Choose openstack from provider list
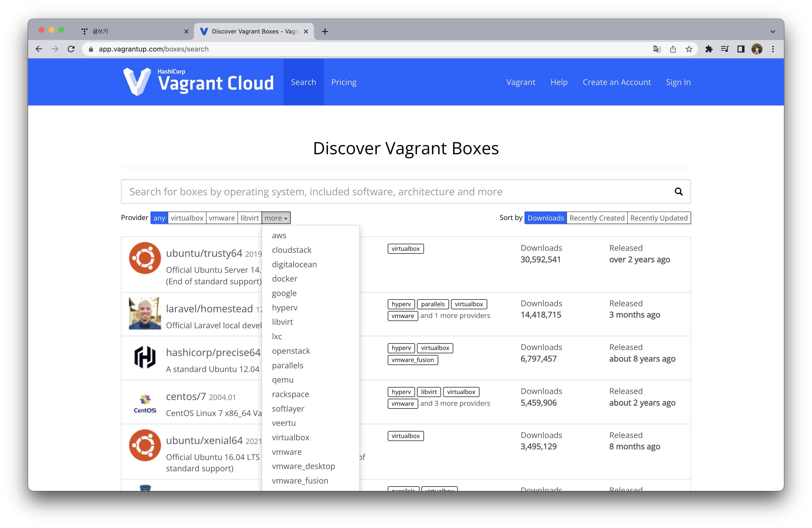The height and width of the screenshot is (528, 812). 310,351
